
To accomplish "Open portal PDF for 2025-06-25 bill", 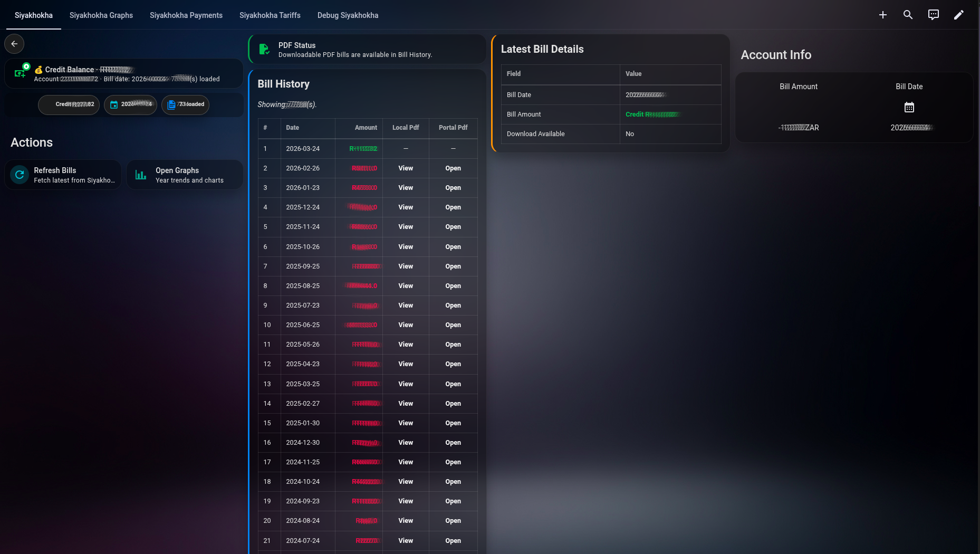I will tap(453, 325).
